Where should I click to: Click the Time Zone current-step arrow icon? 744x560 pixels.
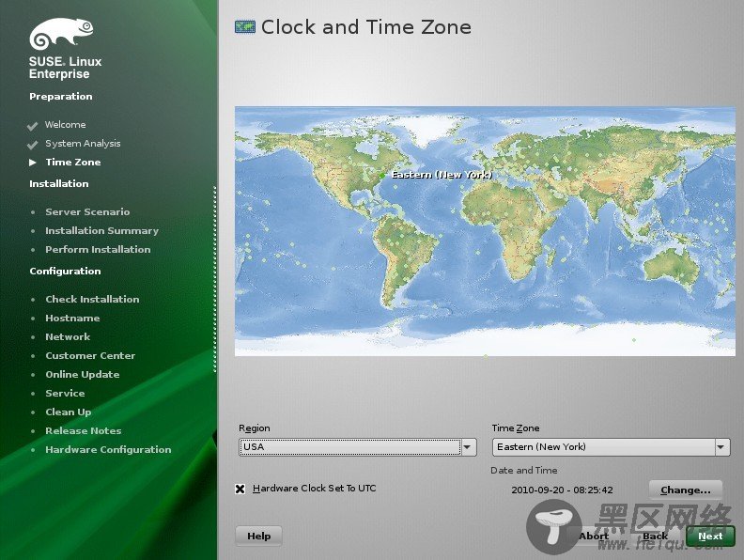(x=33, y=163)
